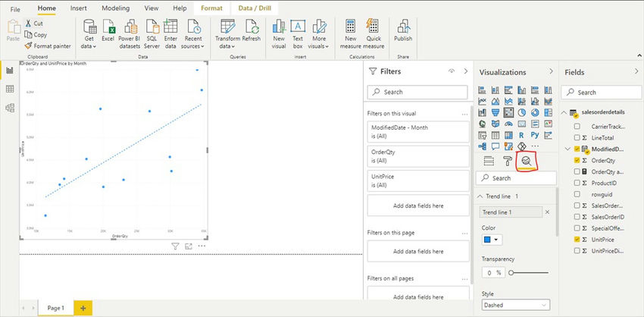
Task: Switch to Model view in left sidebar
Action: [x=10, y=108]
